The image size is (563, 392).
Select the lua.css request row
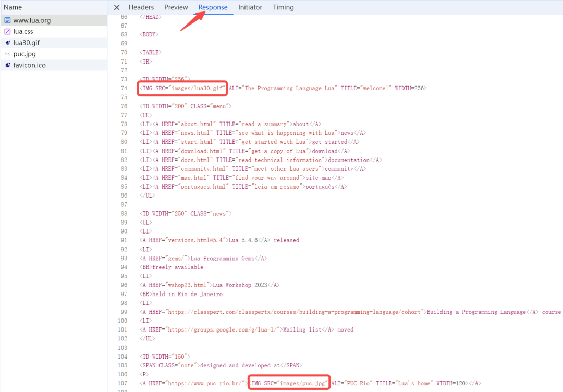pos(23,32)
